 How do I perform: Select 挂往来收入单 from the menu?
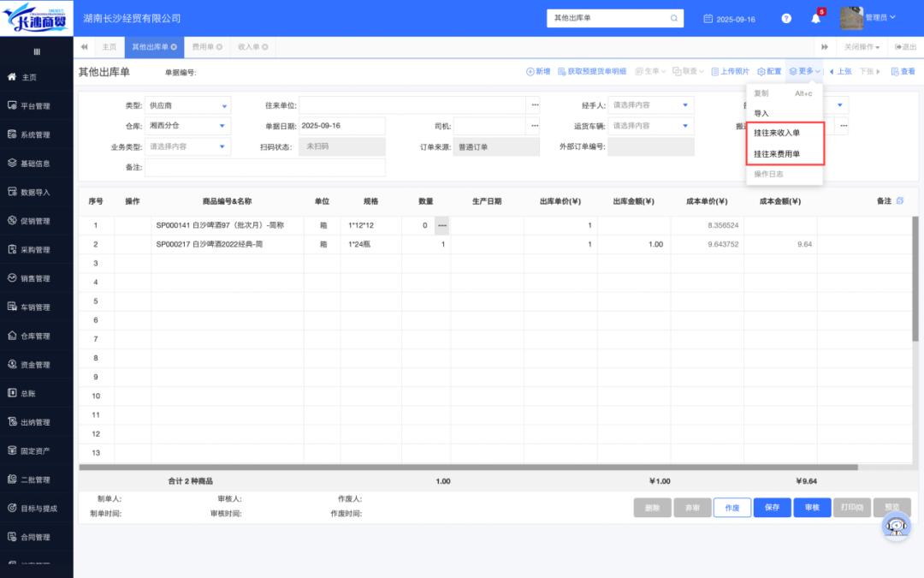(x=777, y=133)
